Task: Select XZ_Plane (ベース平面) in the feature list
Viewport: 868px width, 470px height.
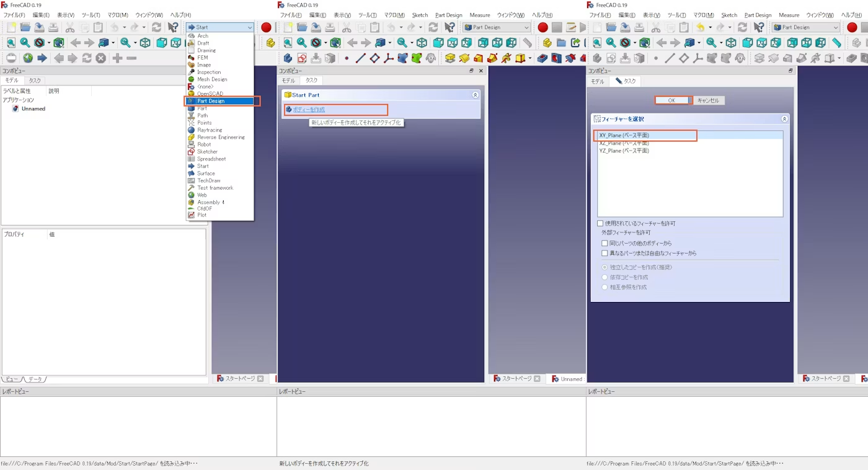Action: click(690, 143)
